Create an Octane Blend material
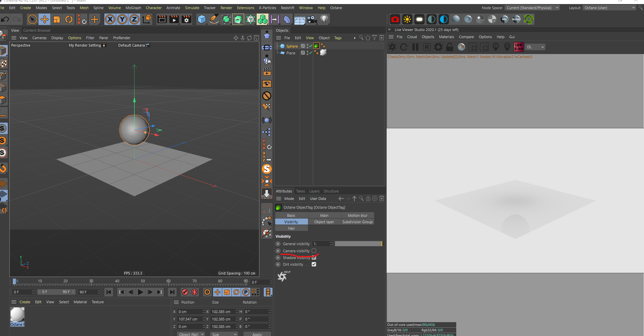The height and width of the screenshot is (336, 644). pyautogui.click(x=516, y=19)
